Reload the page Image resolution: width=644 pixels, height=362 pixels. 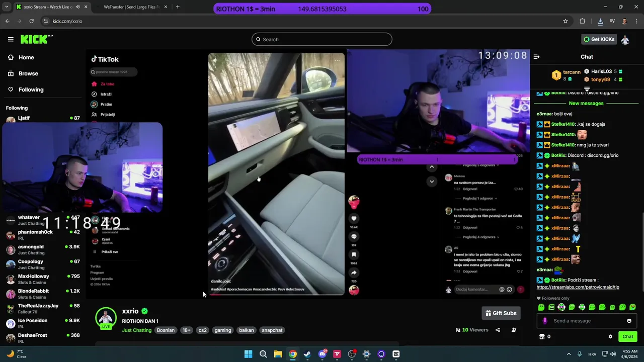point(31,21)
